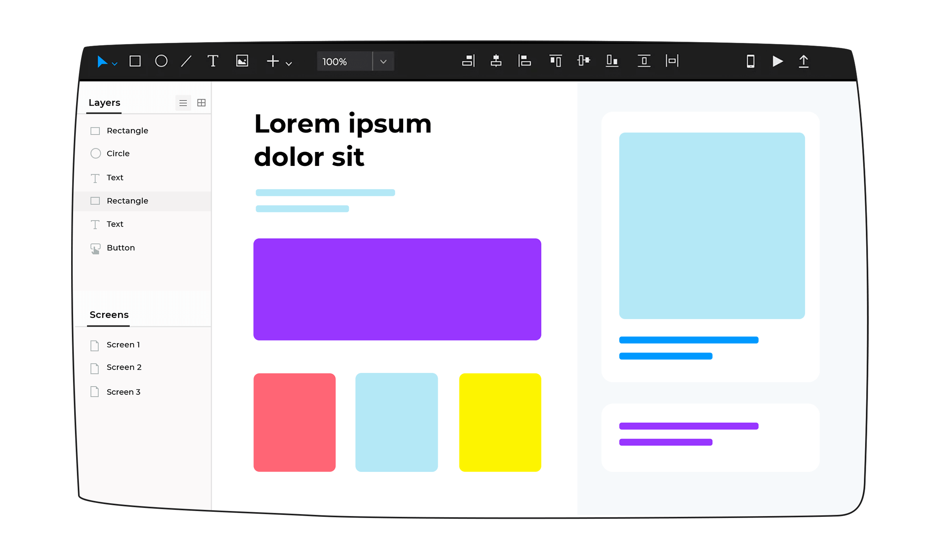Open Screen 2

[124, 367]
